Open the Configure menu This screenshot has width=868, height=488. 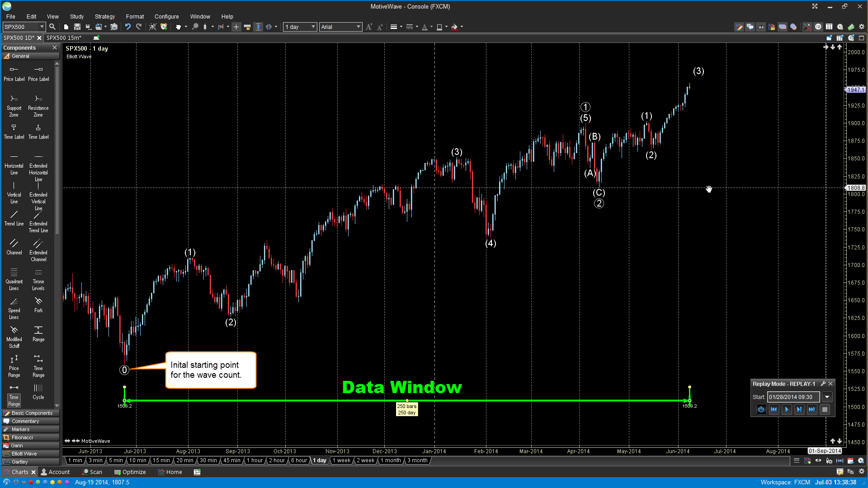coord(166,16)
